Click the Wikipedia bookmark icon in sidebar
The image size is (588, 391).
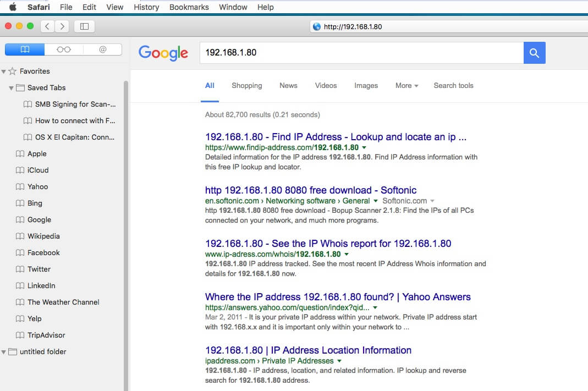[x=20, y=236]
